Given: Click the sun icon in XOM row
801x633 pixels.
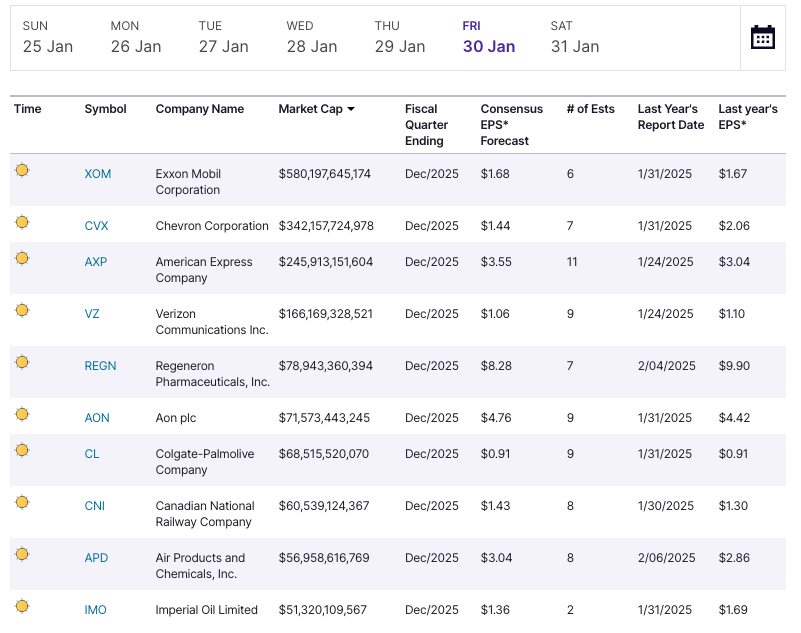Looking at the screenshot, I should click(22, 171).
